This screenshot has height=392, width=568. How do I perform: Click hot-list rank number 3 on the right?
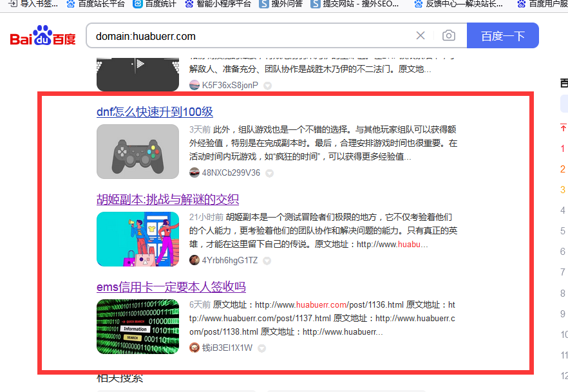coord(563,190)
